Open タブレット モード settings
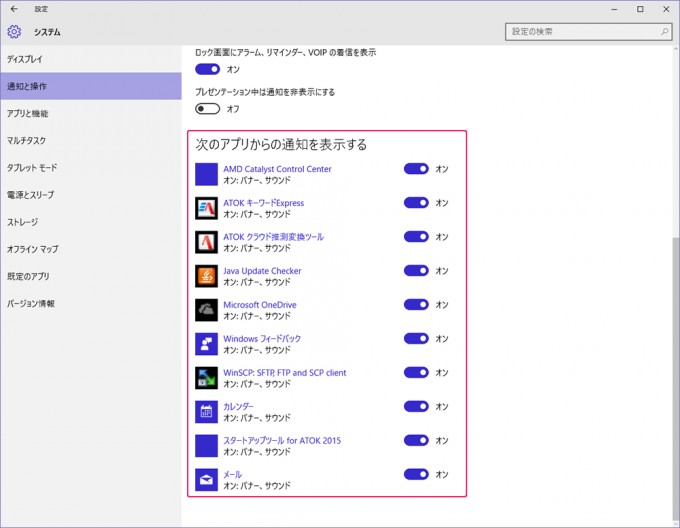This screenshot has width=680, height=528. point(91,167)
